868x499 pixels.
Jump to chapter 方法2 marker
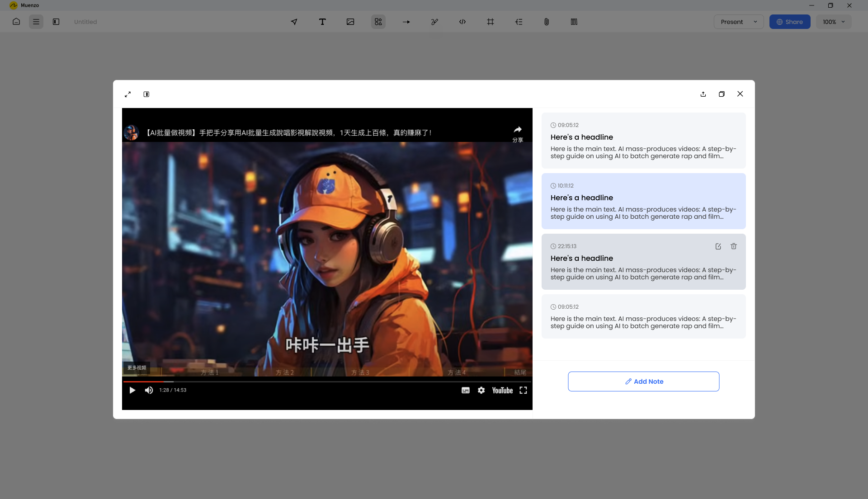285,372
